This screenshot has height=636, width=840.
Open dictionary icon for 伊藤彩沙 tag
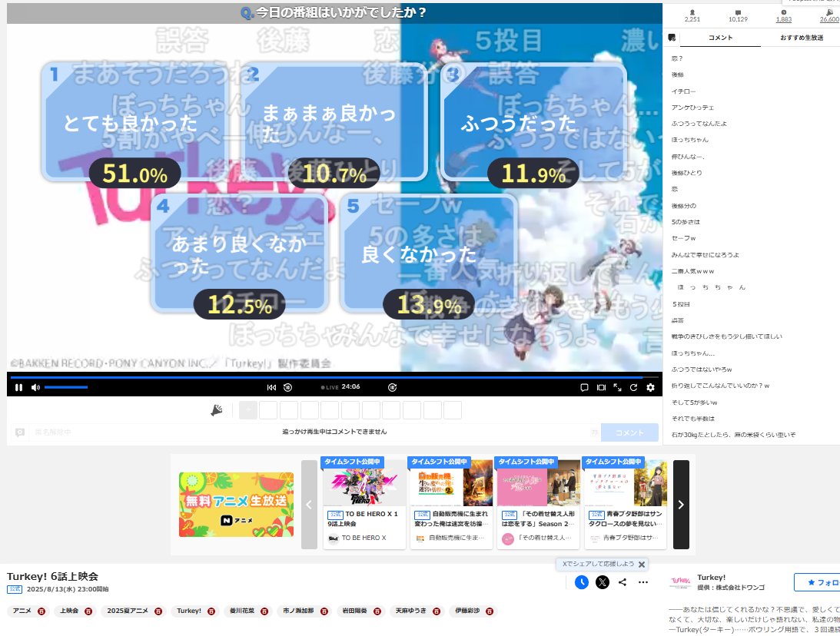tap(489, 611)
